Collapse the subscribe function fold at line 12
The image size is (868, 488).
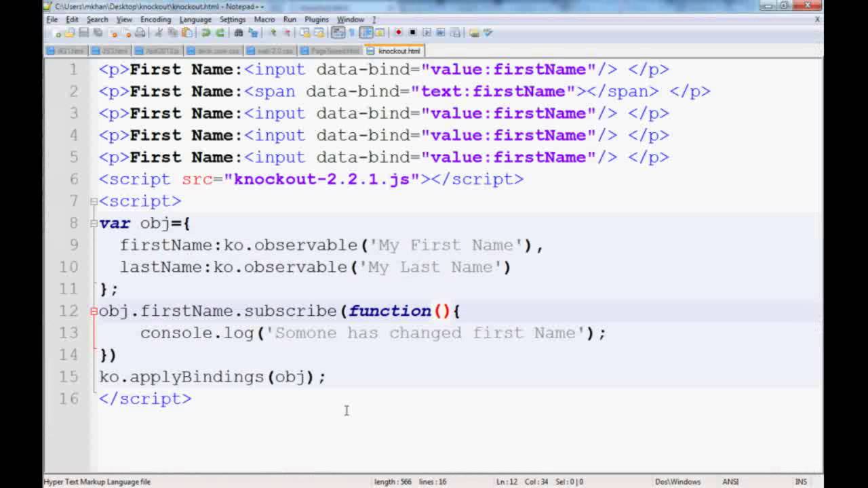pyautogui.click(x=94, y=311)
